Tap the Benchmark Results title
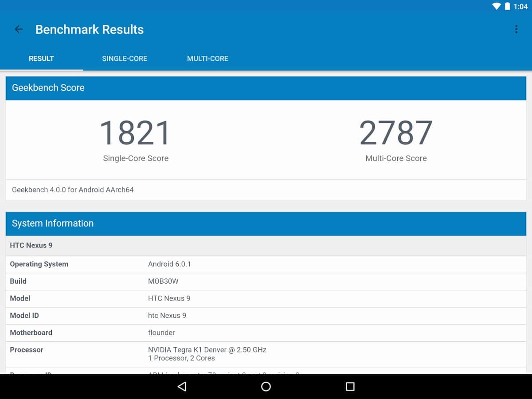The image size is (532, 399). click(90, 29)
